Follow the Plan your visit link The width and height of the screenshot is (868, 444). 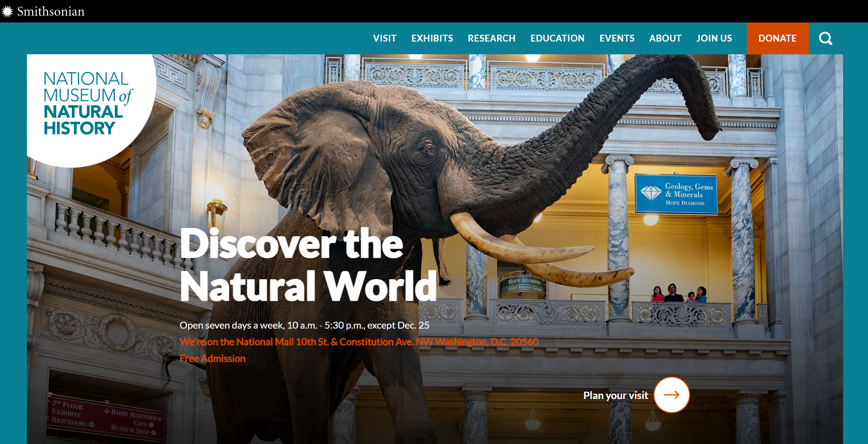[x=615, y=395]
